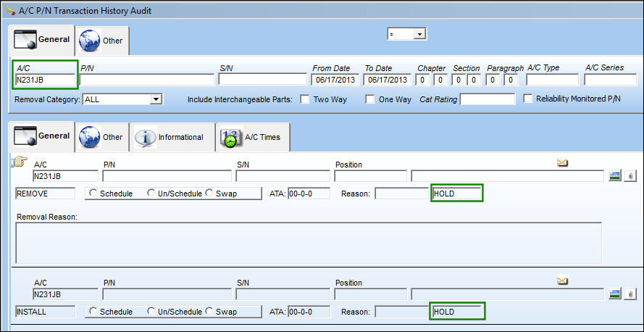Click the REMOVE transaction type field

pos(45,194)
